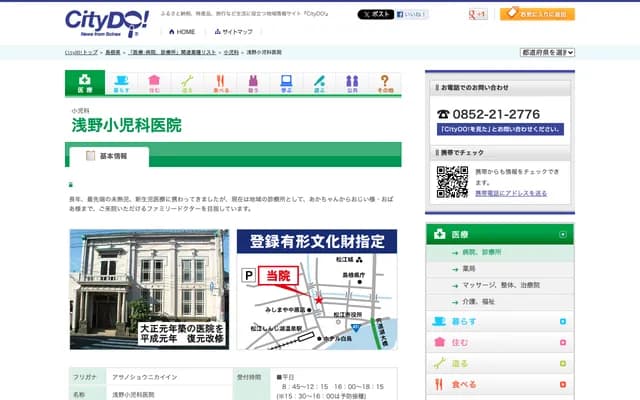Image resolution: width=640 pixels, height=400 pixels.
Task: Go to HOME in the header
Action: 182,32
